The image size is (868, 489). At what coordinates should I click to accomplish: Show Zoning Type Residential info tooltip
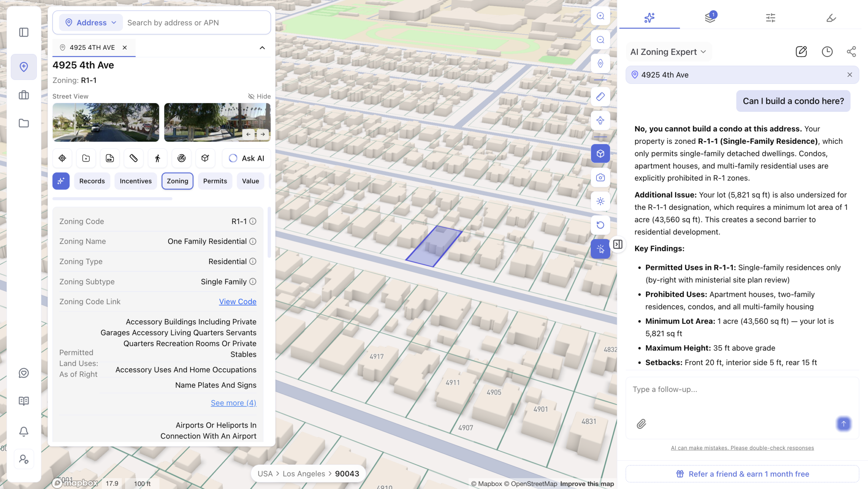[253, 261]
